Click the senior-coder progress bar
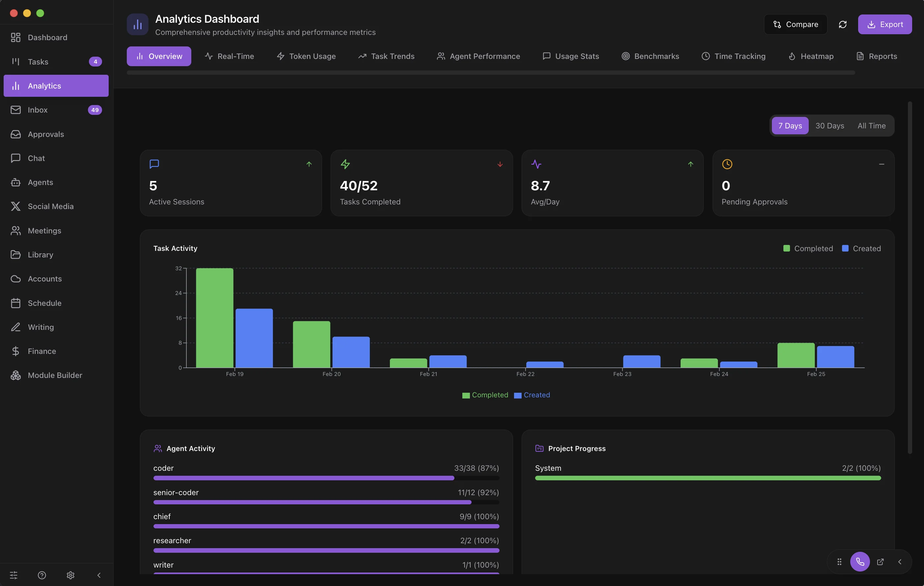The height and width of the screenshot is (586, 924). pyautogui.click(x=326, y=502)
